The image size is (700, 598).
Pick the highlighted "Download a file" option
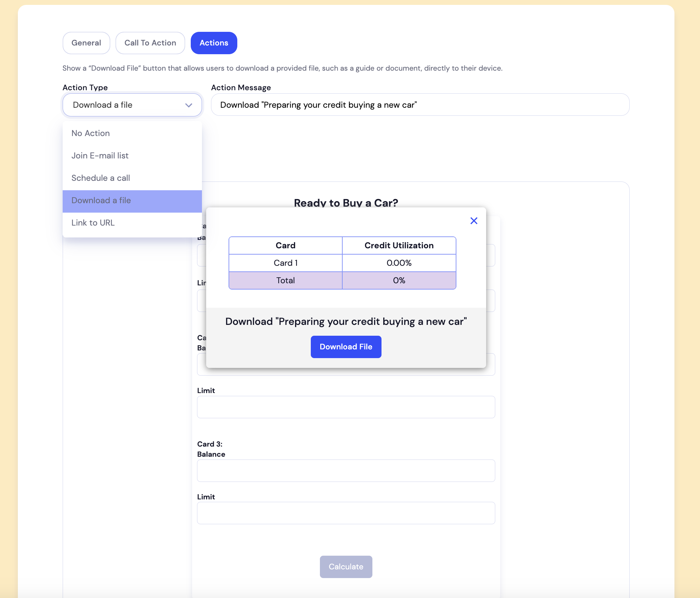tap(101, 200)
